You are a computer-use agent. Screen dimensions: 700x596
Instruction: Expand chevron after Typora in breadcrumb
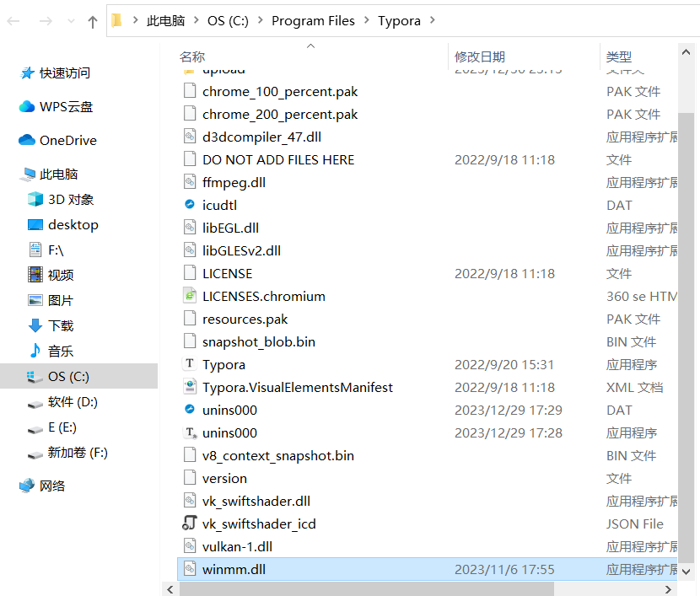(432, 20)
